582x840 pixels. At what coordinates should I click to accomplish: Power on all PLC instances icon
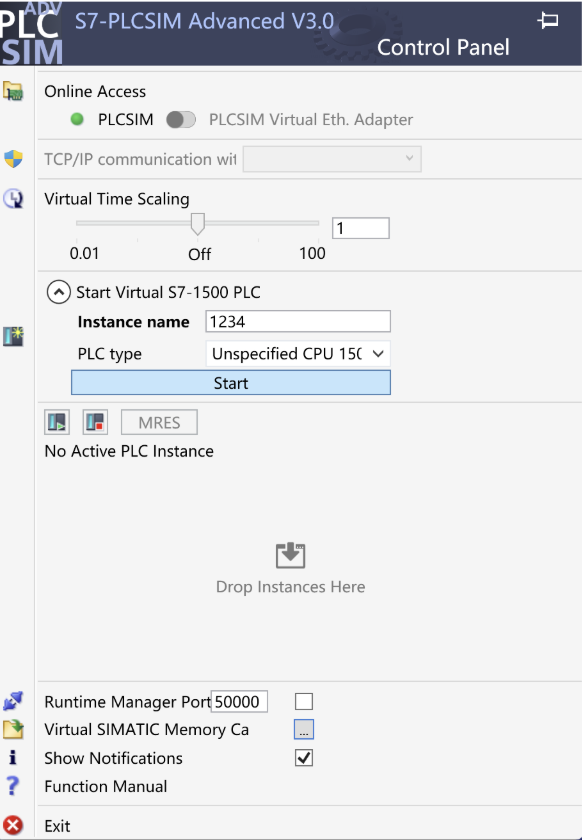point(57,422)
